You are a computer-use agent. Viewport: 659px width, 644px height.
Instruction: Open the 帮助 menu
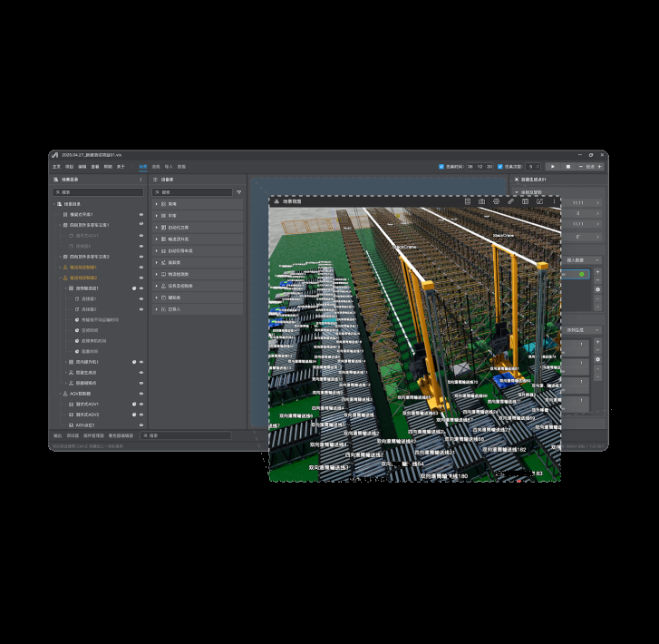pyautogui.click(x=108, y=167)
